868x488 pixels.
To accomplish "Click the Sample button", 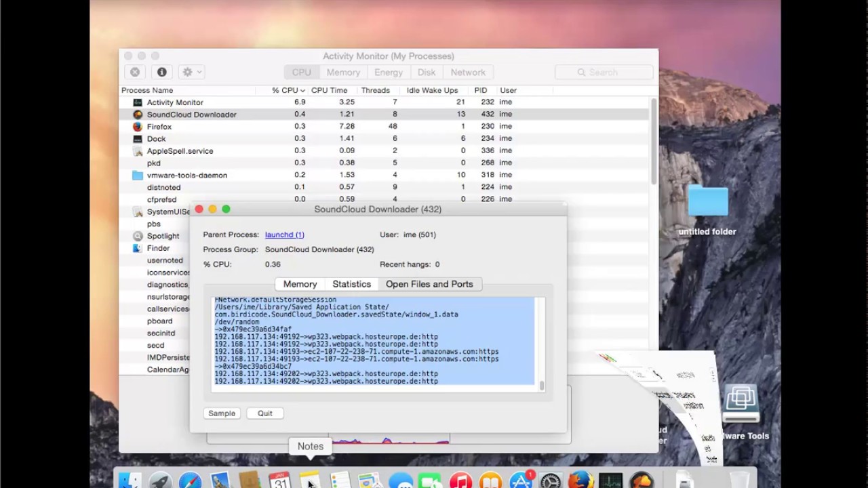I will [x=222, y=413].
